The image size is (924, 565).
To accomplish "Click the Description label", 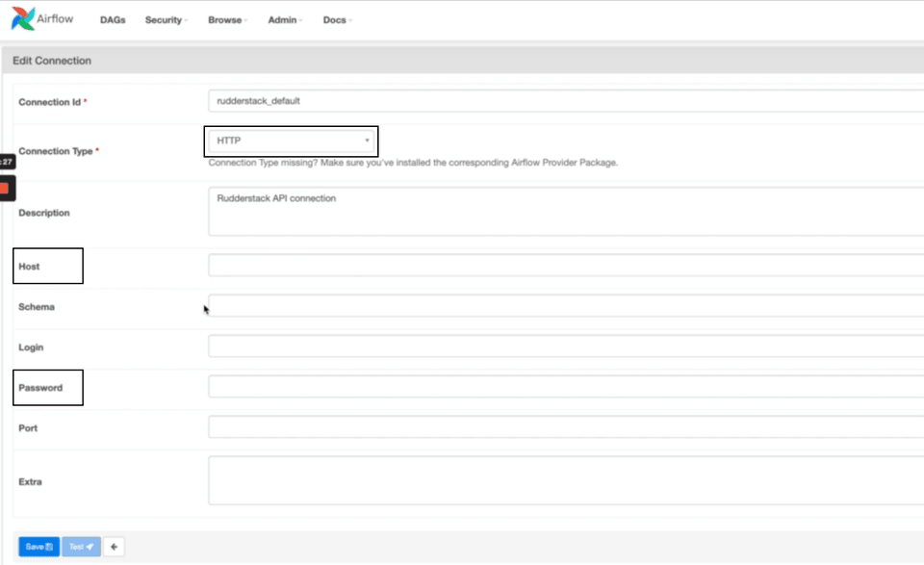I will [x=44, y=213].
